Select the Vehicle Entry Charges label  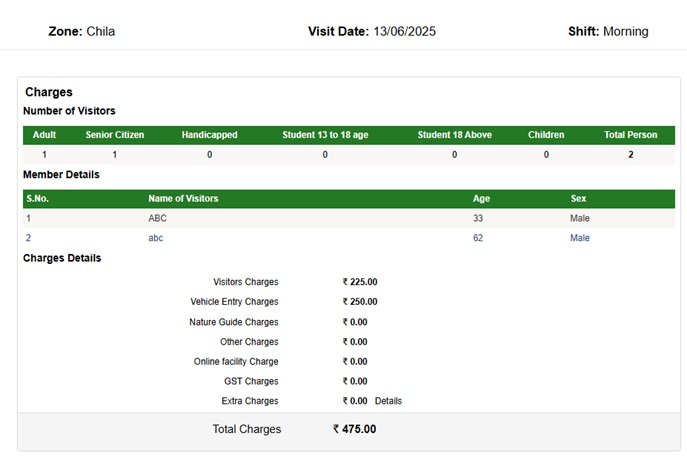(234, 302)
